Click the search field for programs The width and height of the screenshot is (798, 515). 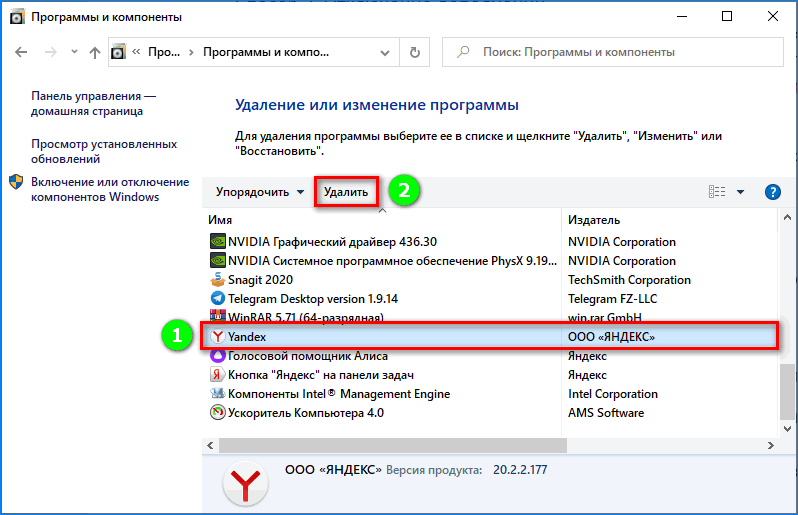[x=613, y=52]
